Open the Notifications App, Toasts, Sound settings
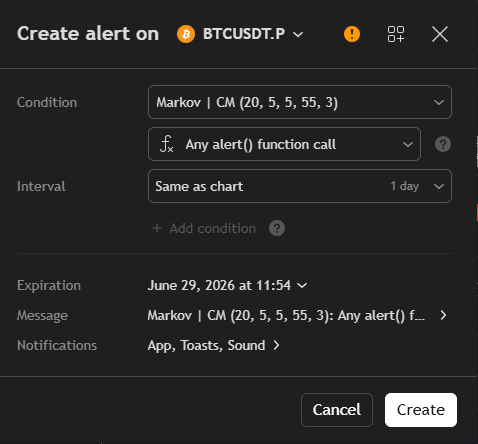 pos(213,345)
